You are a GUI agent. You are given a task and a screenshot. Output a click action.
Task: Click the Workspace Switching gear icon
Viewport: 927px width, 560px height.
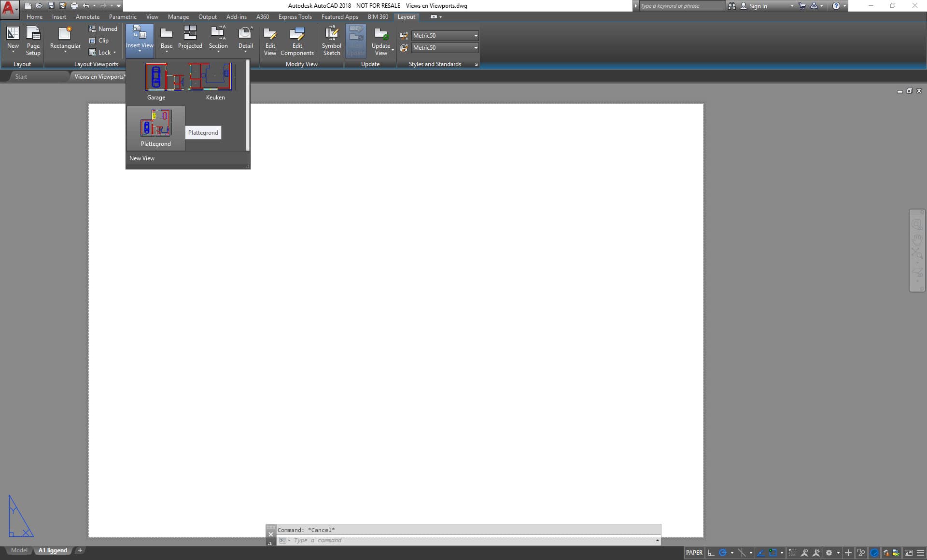(x=829, y=553)
